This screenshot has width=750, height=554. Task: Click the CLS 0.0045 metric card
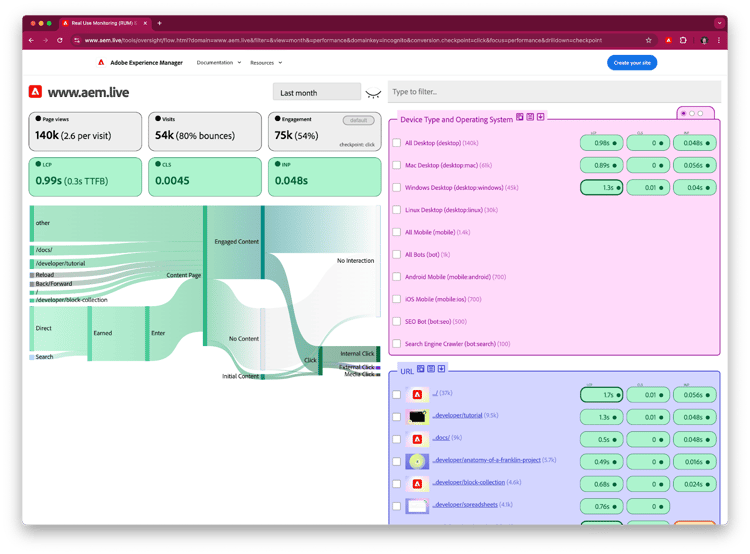(x=205, y=177)
